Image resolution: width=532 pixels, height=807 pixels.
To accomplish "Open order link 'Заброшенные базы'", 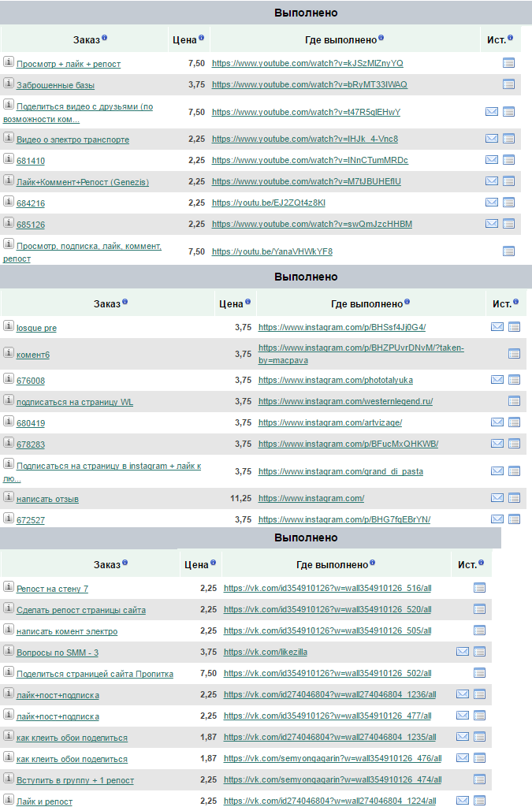I will [x=56, y=85].
